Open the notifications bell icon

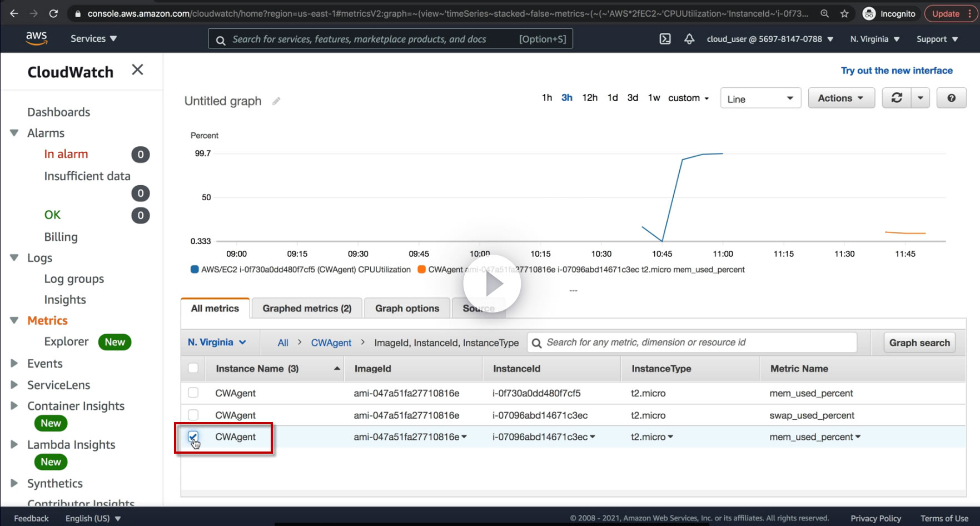coord(689,39)
